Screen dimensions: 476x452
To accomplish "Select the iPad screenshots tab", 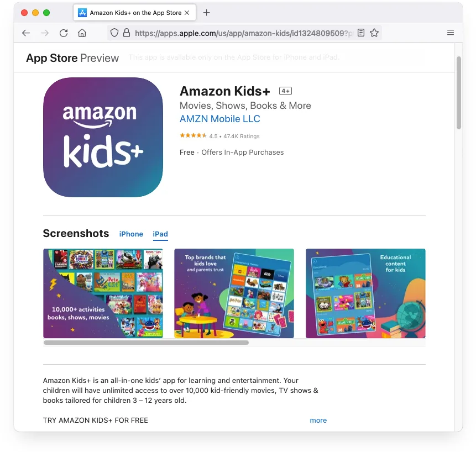I will pyautogui.click(x=160, y=234).
